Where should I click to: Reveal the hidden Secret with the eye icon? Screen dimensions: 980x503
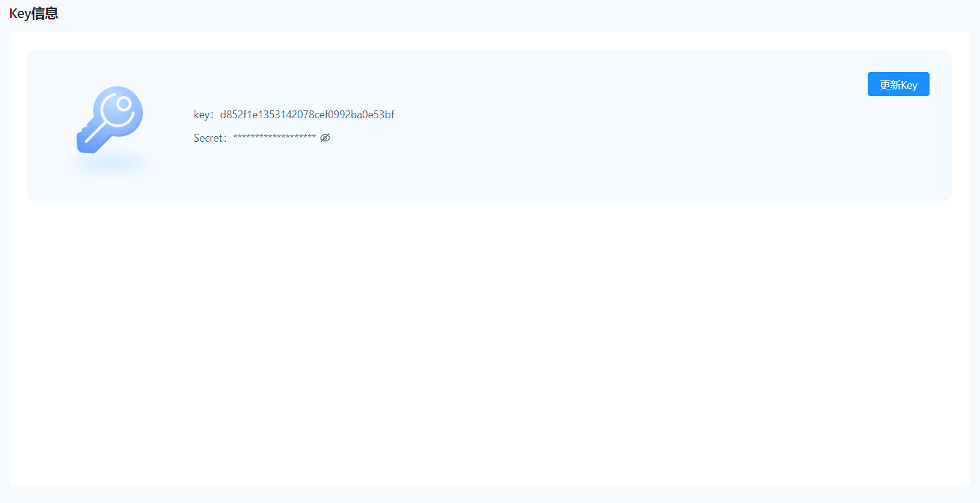(x=325, y=138)
